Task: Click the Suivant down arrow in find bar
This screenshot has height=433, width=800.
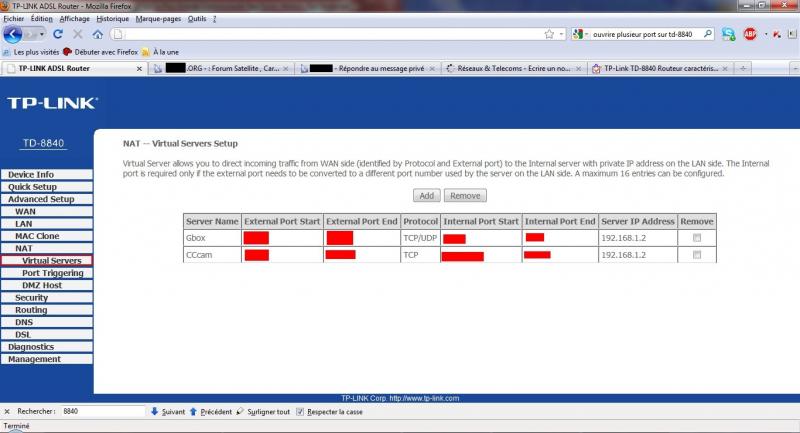Action: [x=154, y=411]
